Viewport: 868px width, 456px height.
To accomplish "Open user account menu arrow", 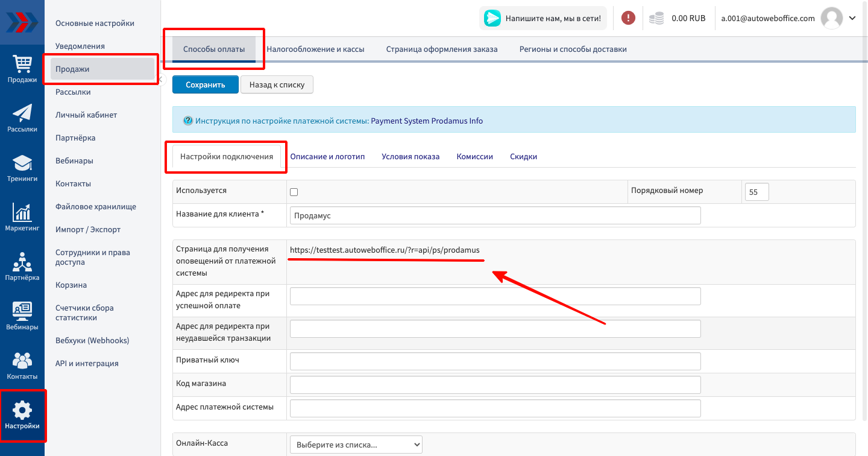I will tap(852, 18).
